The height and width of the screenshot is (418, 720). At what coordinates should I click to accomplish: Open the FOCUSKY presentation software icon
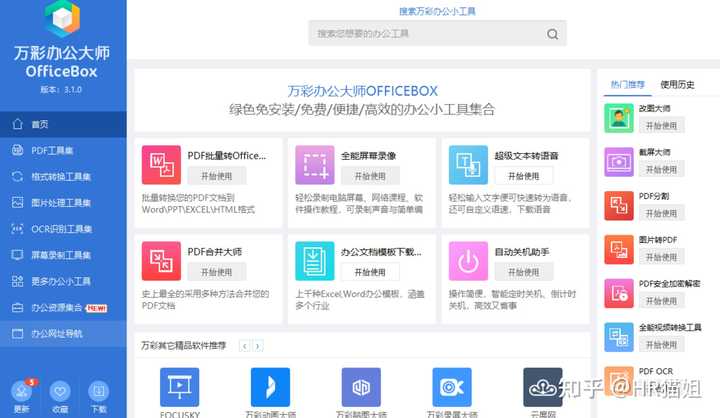point(180,387)
